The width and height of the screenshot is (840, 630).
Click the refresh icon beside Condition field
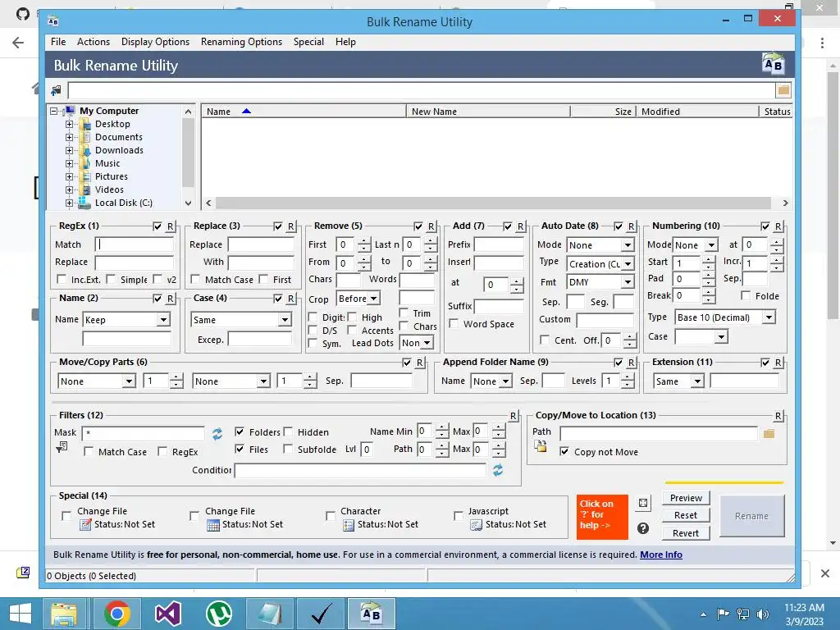(498, 470)
